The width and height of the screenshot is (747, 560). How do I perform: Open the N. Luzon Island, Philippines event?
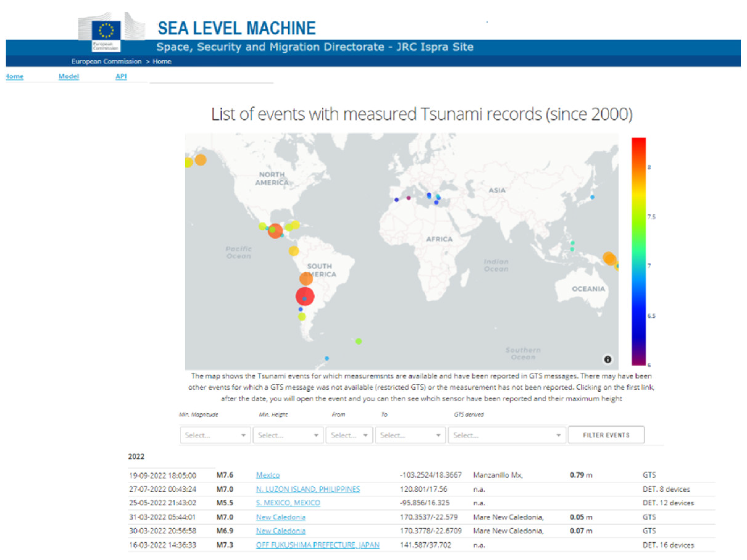point(308,489)
